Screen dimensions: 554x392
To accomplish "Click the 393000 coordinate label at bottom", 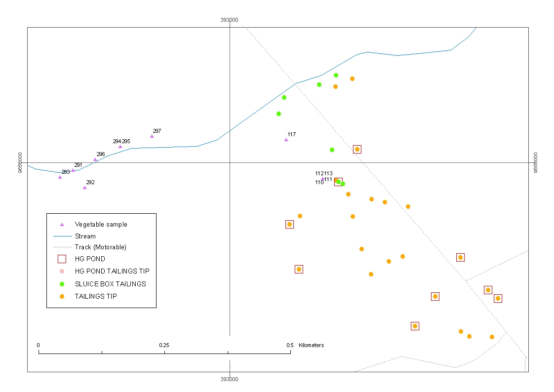I will point(230,379).
